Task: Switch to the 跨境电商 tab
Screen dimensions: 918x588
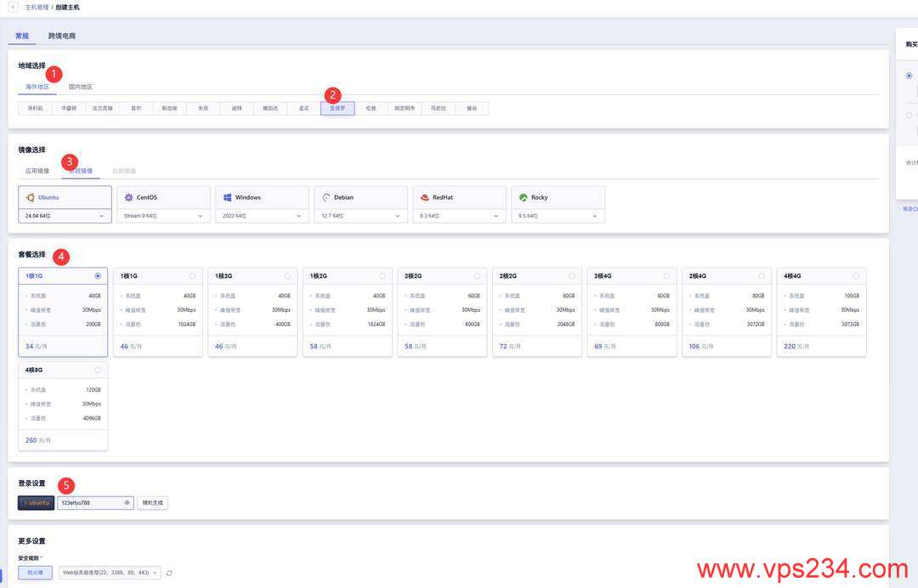Action: [62, 37]
